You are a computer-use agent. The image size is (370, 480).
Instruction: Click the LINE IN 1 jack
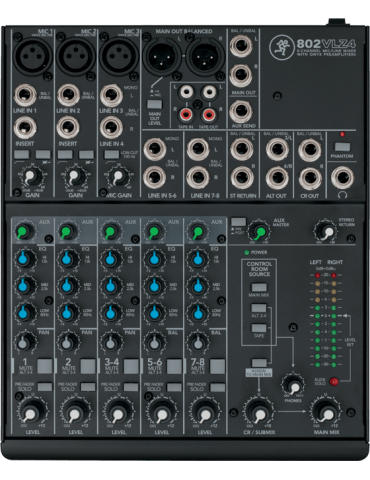pos(25,95)
